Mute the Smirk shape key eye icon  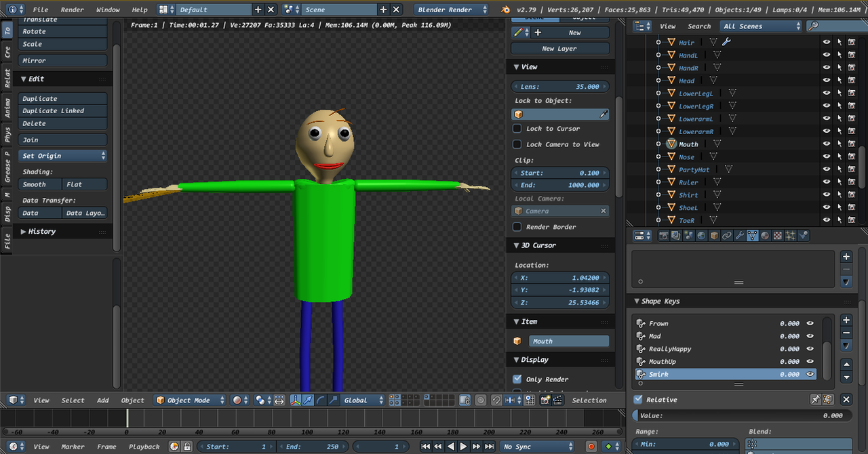(810, 374)
